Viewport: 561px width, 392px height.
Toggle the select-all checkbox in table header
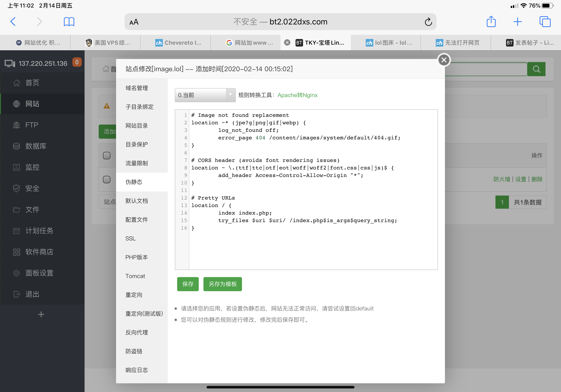(x=106, y=156)
